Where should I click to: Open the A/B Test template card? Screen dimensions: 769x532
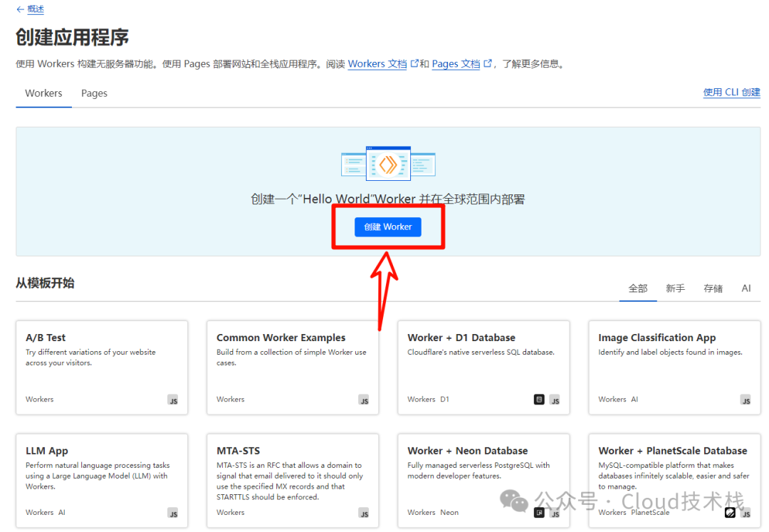102,367
